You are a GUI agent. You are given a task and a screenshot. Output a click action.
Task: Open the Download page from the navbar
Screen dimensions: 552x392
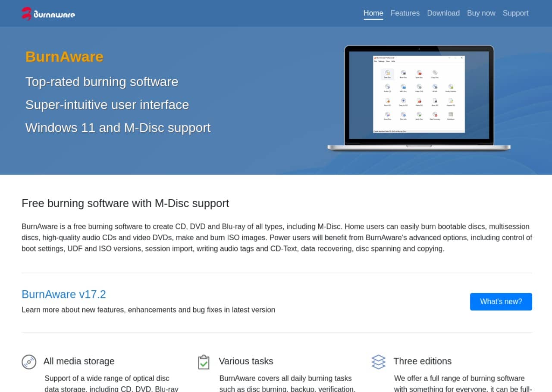pos(443,13)
